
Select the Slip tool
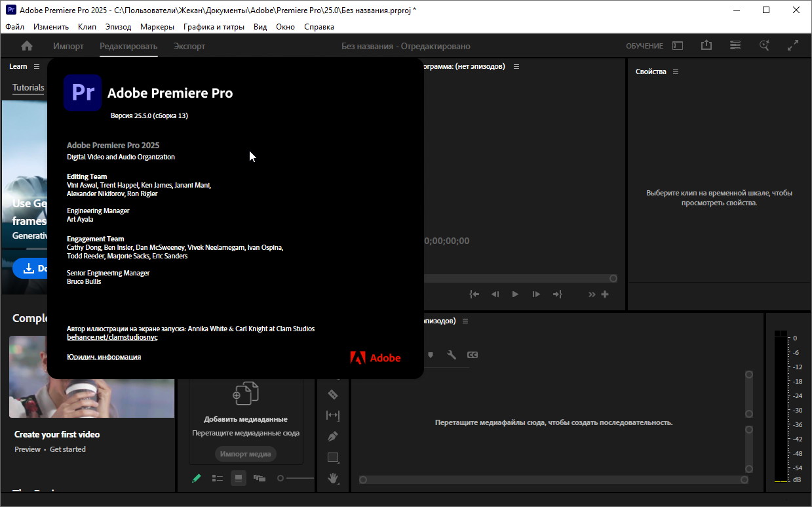[x=333, y=415]
